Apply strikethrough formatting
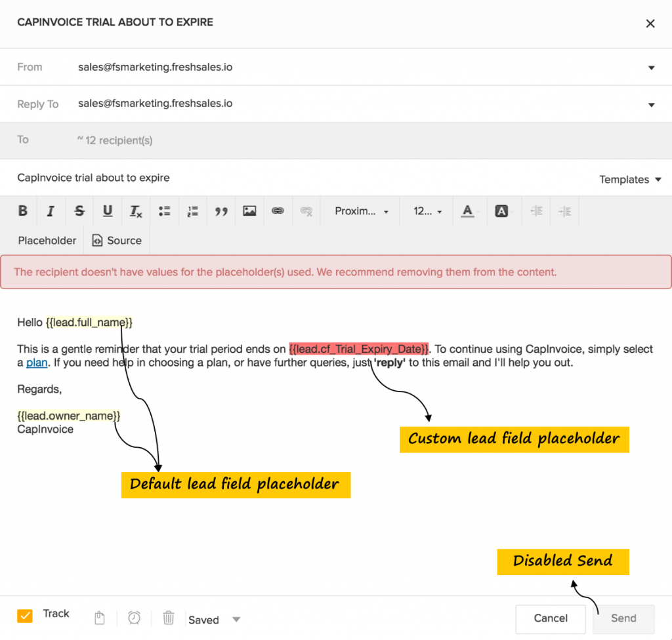The width and height of the screenshot is (672, 640). tap(79, 210)
